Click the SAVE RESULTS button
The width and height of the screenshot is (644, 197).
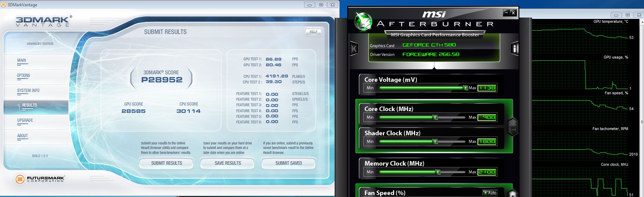click(x=228, y=163)
